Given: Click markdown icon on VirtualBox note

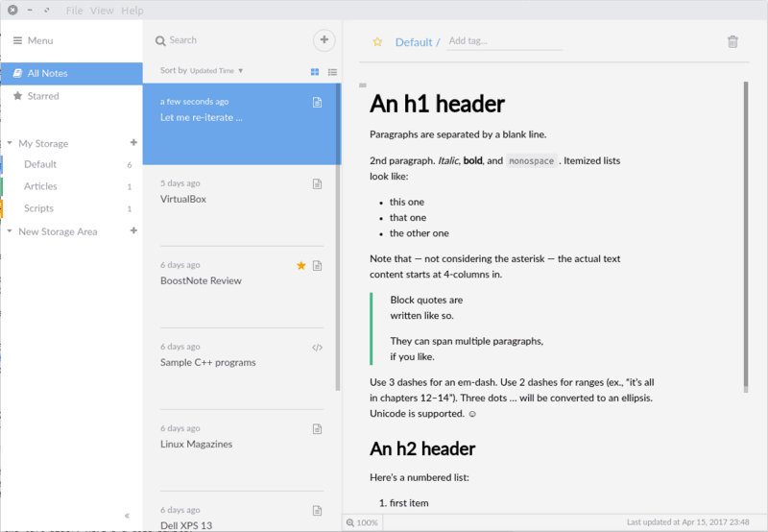Looking at the screenshot, I should [318, 184].
